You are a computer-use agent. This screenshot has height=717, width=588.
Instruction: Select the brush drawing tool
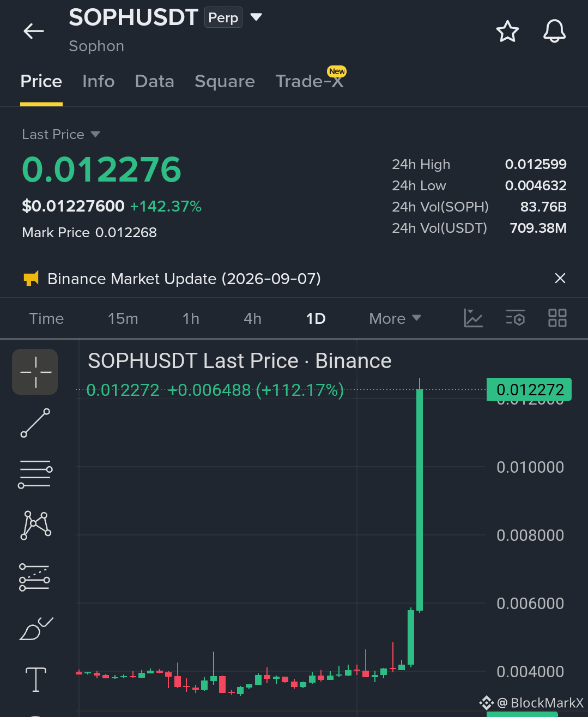[x=35, y=629]
